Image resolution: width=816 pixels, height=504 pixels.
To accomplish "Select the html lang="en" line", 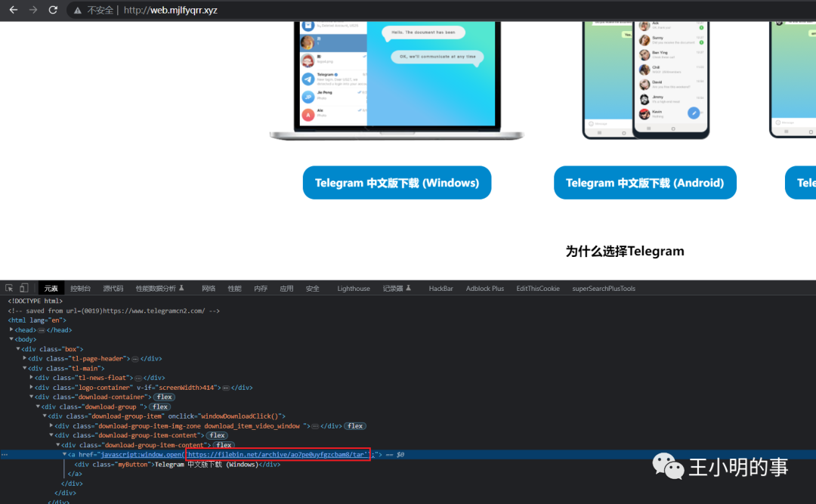I will pos(37,320).
